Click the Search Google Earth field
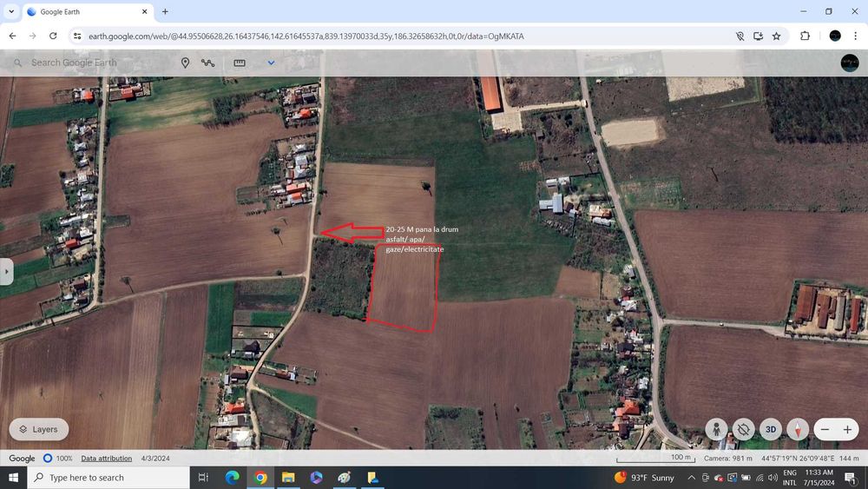 [x=74, y=63]
